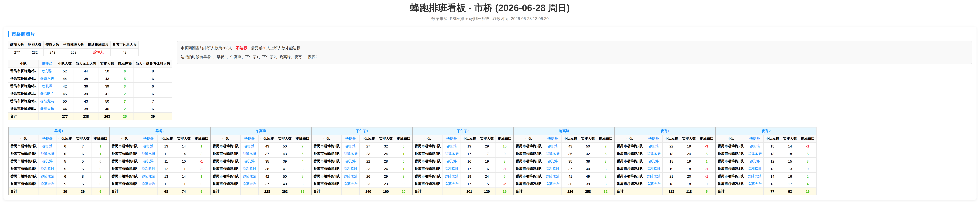The width and height of the screenshot is (980, 204).
Task: Click the 最终排班结果 column header
Action: [x=98, y=45]
